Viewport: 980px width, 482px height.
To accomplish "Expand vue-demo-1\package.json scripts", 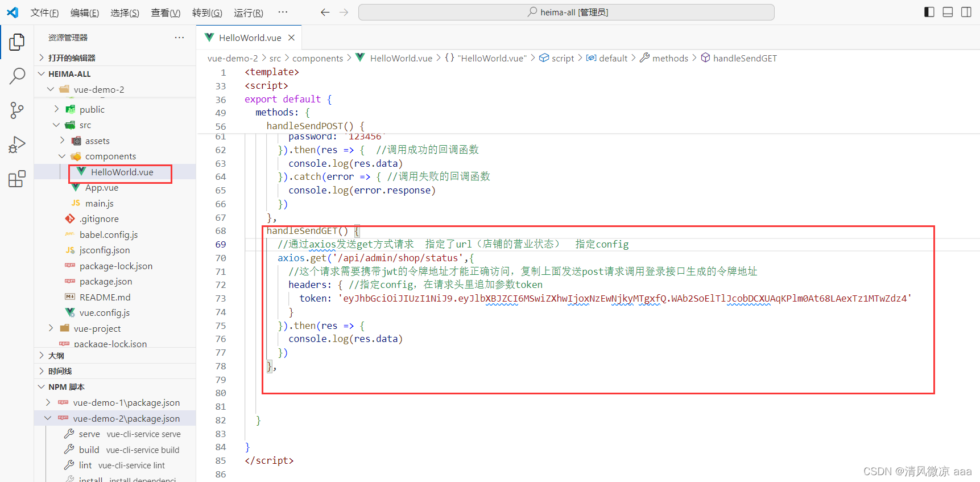I will pyautogui.click(x=115, y=402).
